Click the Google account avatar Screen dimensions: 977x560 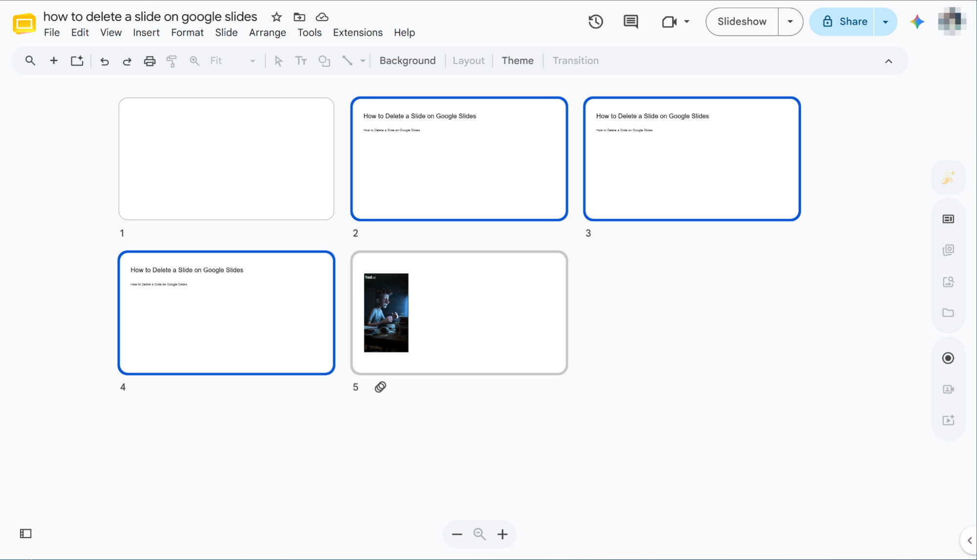tap(952, 21)
